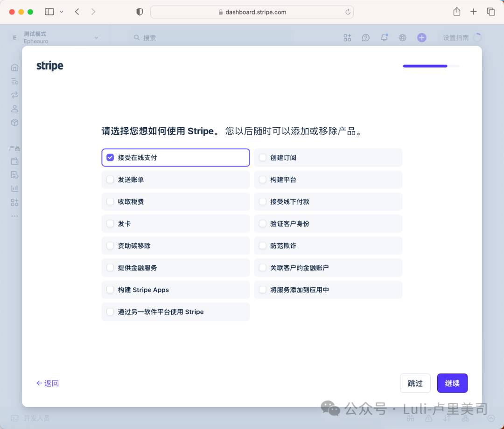504x429 pixels.
Task: Expand the sidebar dropdown chevron in Safari
Action: 62,12
